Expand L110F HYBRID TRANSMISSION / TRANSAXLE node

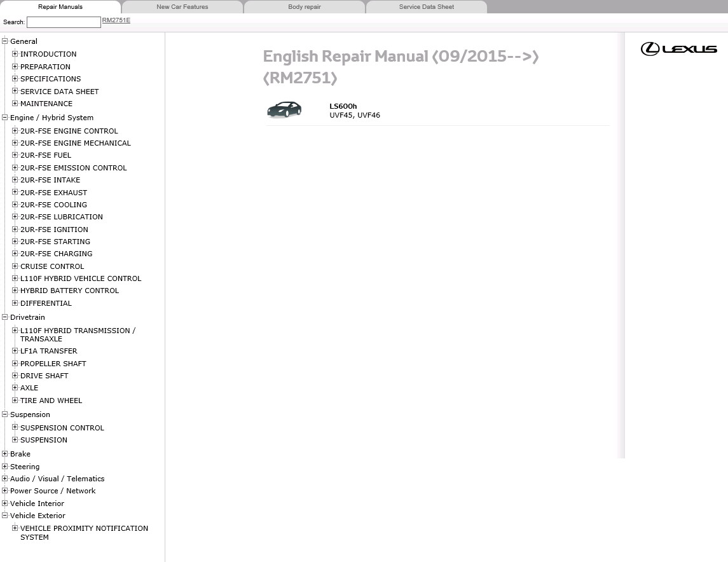[x=15, y=330]
